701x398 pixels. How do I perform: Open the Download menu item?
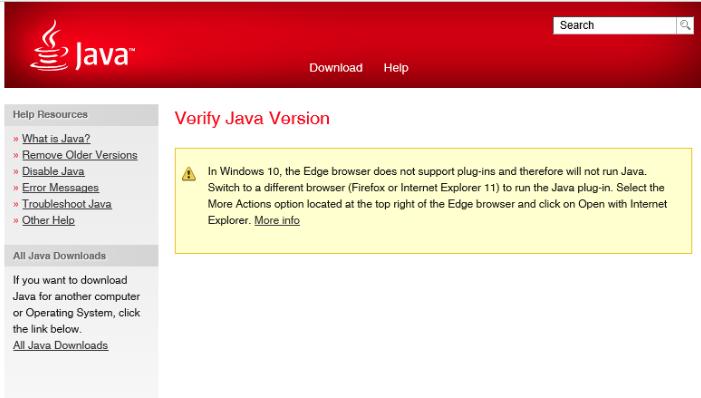[x=336, y=68]
